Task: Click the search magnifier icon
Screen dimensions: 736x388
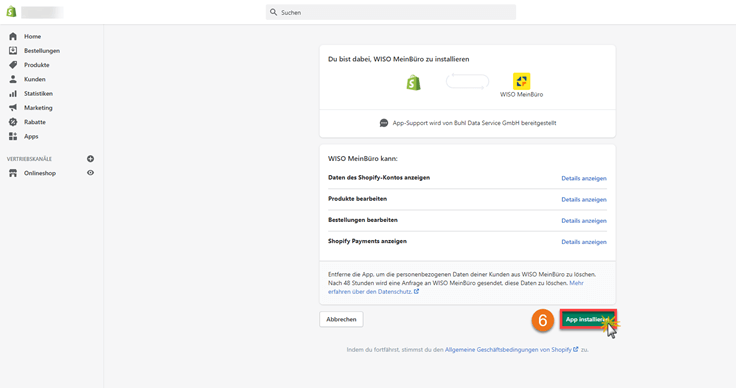Action: pos(274,12)
